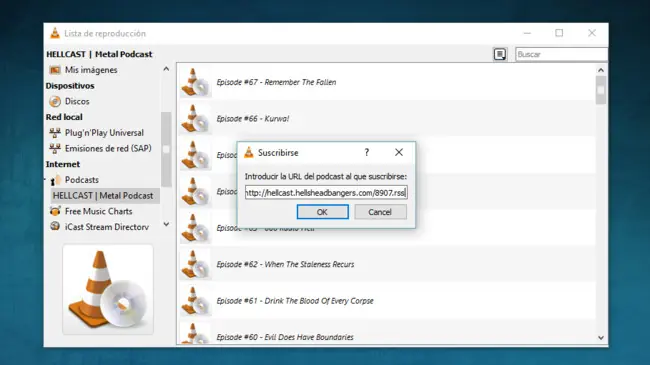
Task: Select Podcasts under Internet
Action: coord(82,180)
